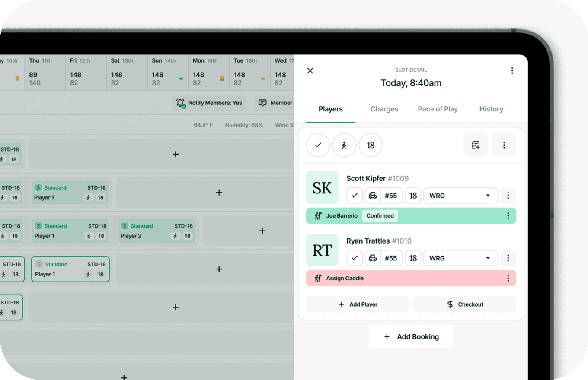Switch to the Charges tab
Image resolution: width=588 pixels, height=380 pixels.
coord(384,109)
